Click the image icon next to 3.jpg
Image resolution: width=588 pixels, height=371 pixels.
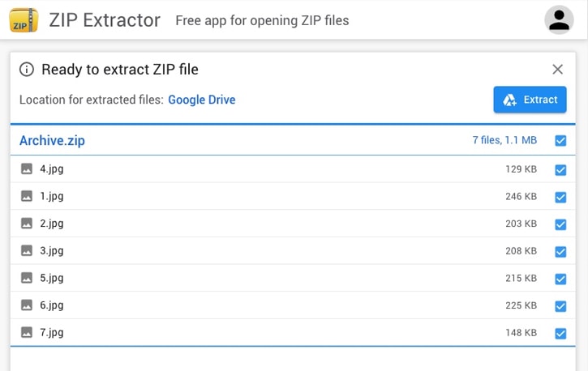point(27,251)
